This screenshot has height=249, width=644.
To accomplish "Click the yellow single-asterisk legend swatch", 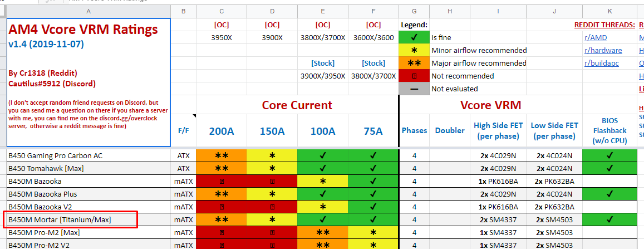I will point(414,51).
